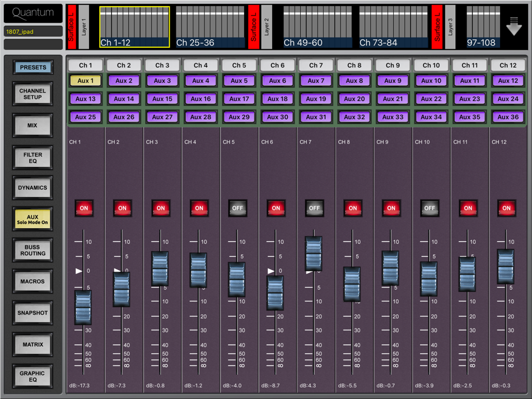This screenshot has width=532, height=399.
Task: Click the CH 3 fader knob
Action: point(160,268)
